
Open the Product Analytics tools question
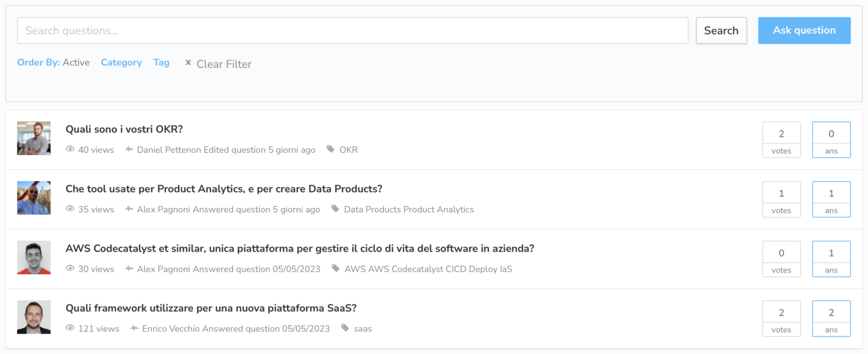pos(224,189)
